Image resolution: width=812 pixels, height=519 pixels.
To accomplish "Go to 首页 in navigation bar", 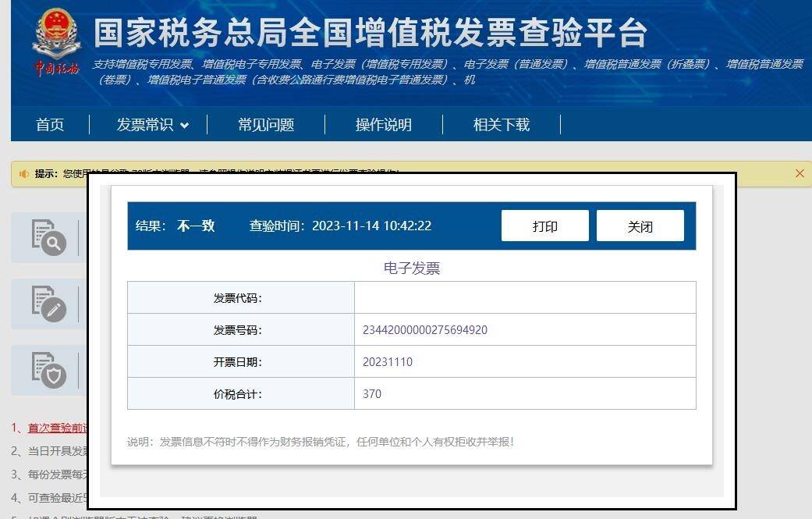I will click(50, 125).
